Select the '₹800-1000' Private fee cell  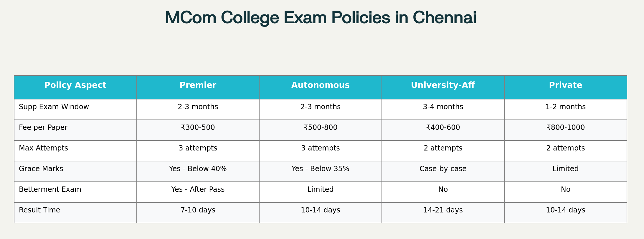(565, 127)
